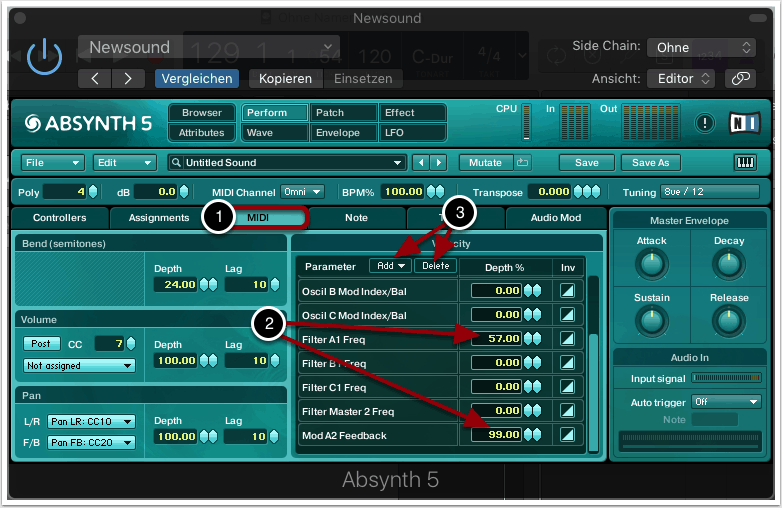Click the chain link icon
782x508 pixels.
click(740, 78)
